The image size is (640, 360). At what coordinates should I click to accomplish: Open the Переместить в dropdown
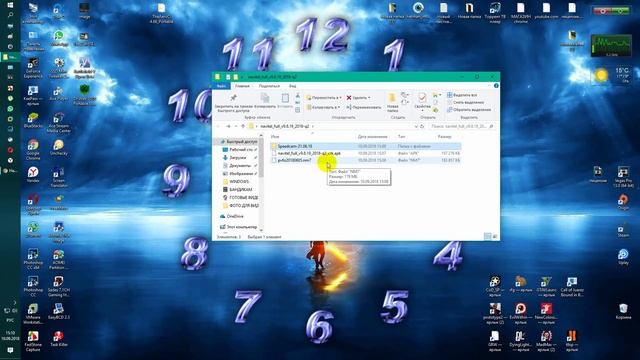324,98
